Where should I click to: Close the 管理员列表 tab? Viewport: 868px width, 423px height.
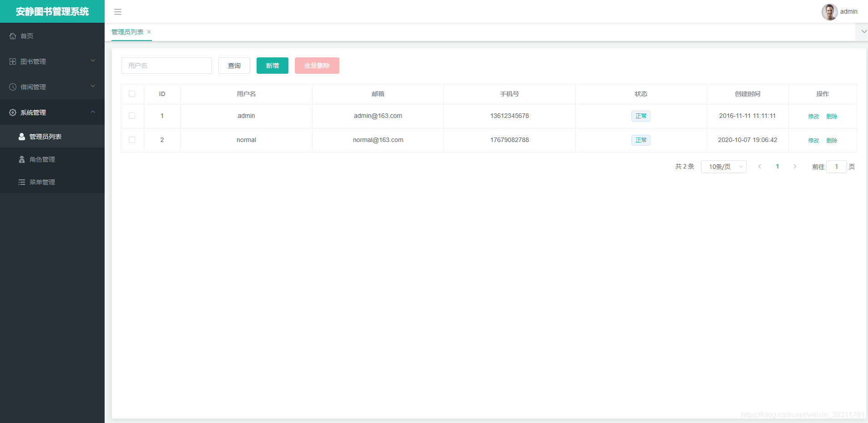(x=149, y=32)
